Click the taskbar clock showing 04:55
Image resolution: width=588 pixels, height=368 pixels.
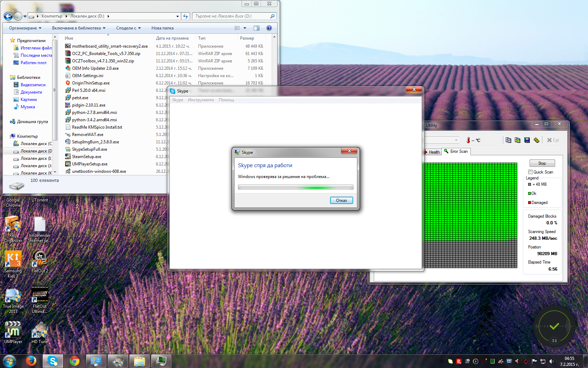569,361
